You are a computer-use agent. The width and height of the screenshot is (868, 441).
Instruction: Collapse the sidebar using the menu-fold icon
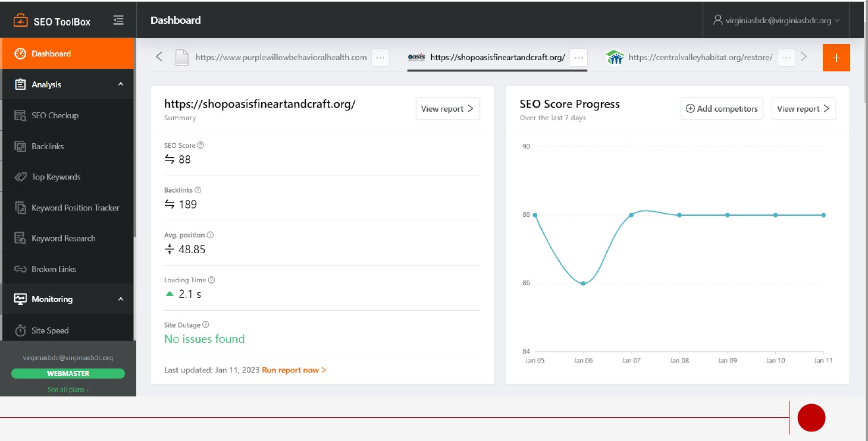coord(118,20)
